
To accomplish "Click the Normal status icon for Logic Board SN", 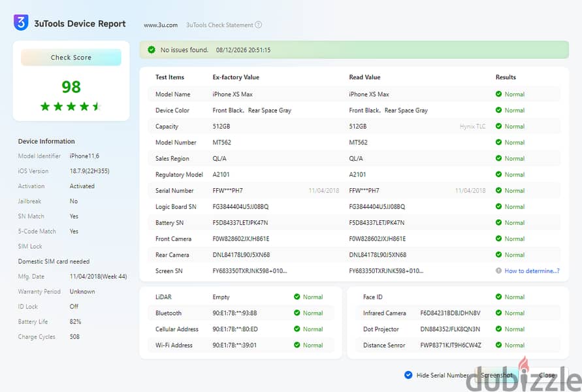I will tap(498, 206).
